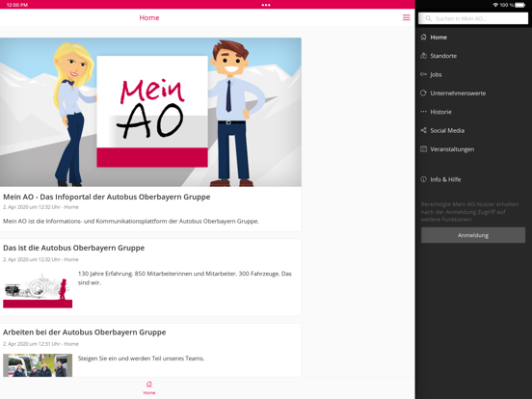Click the Social Media share icon
This screenshot has width=532, height=399.
click(423, 130)
